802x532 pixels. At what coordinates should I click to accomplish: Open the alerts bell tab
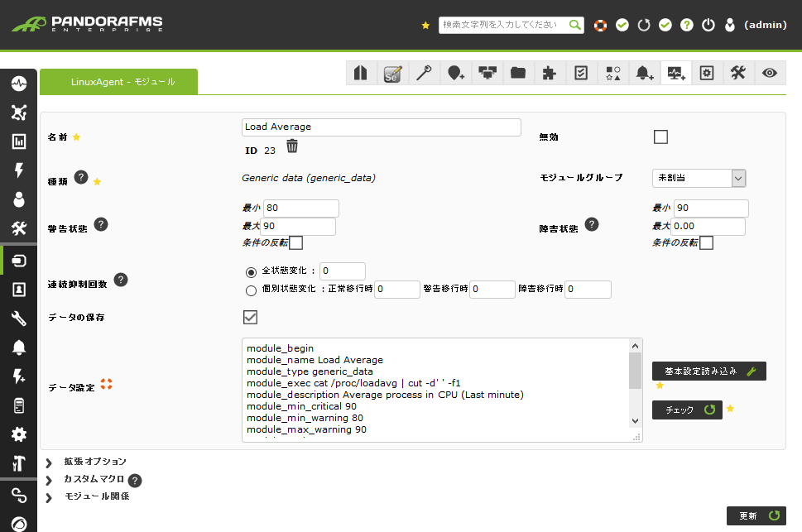(644, 73)
